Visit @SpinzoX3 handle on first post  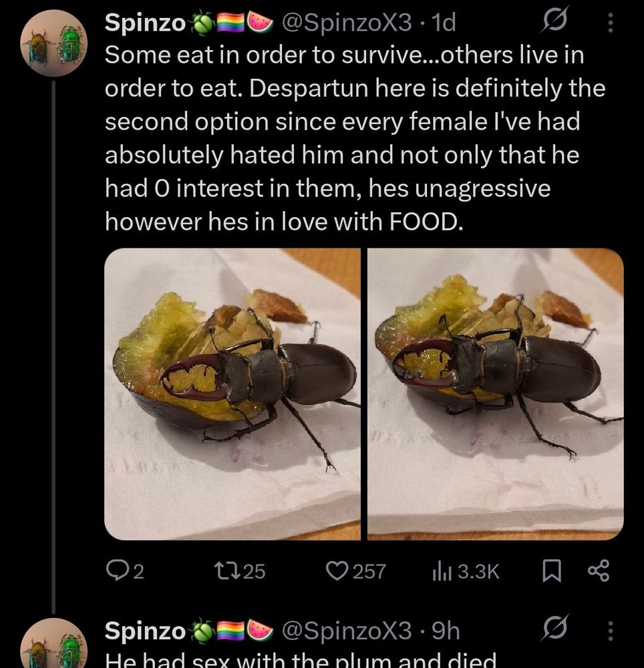347,23
